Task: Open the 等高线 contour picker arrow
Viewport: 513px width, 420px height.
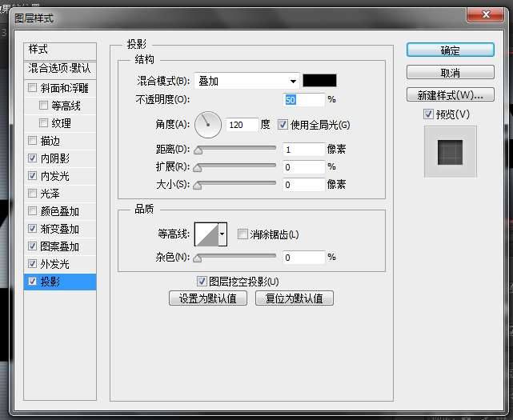Action: coord(222,234)
